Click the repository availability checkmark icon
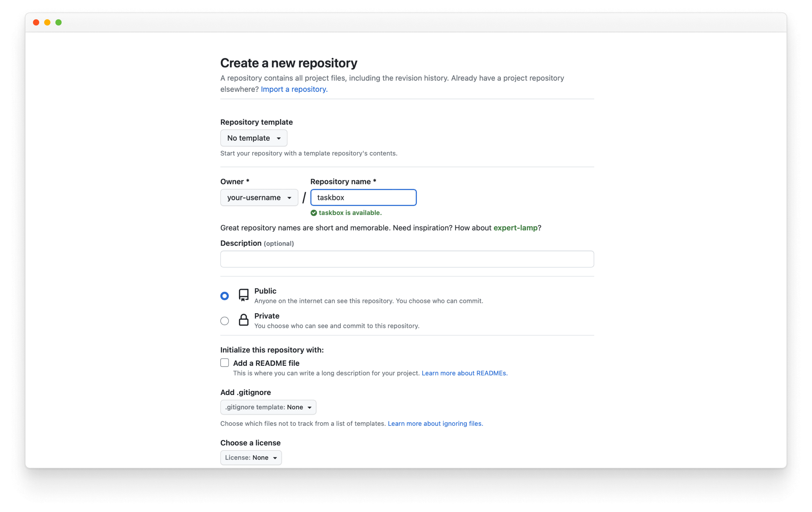This screenshot has width=812, height=512. [x=313, y=212]
